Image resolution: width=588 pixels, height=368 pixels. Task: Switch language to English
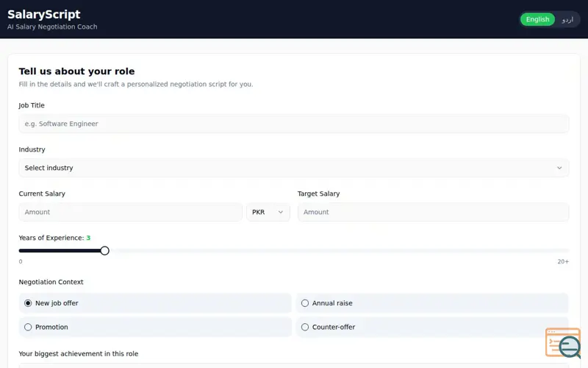537,19
